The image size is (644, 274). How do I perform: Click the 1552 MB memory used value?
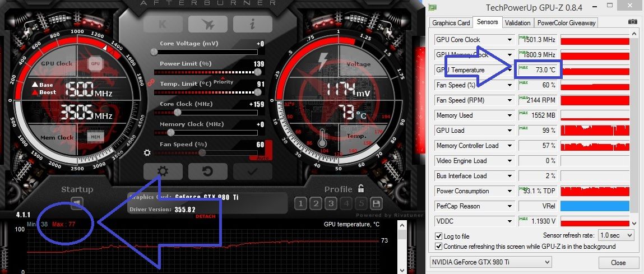click(x=543, y=115)
